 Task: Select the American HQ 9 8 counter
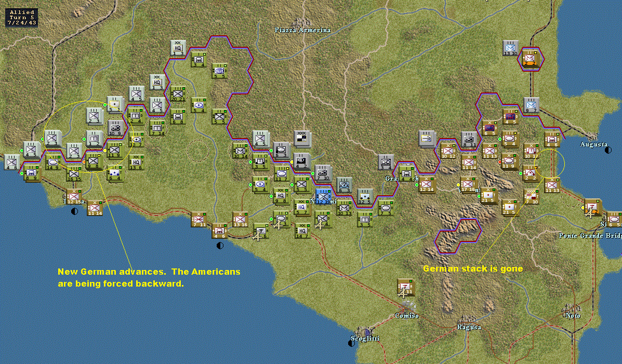click(x=281, y=195)
